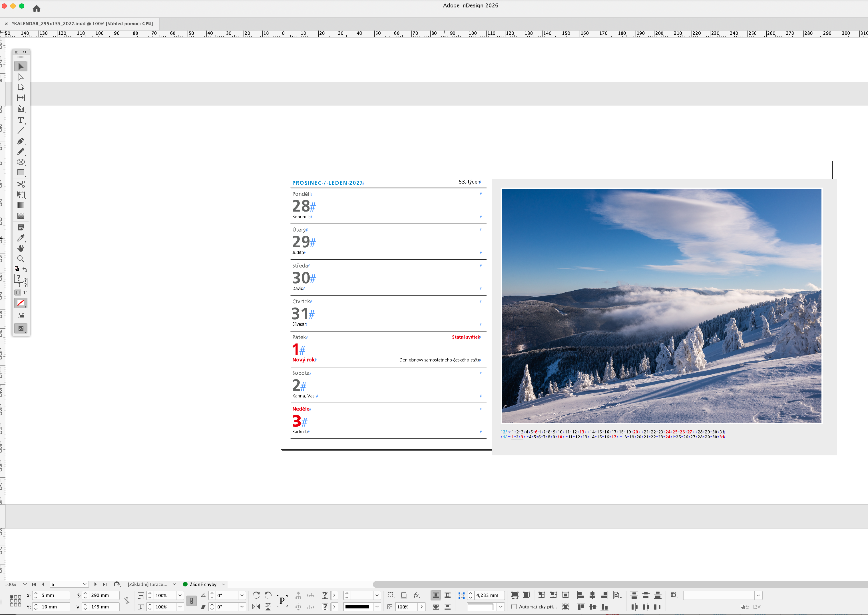Screen dimensions: 868x615
Task: Select the Pencil tool
Action: pyautogui.click(x=21, y=152)
